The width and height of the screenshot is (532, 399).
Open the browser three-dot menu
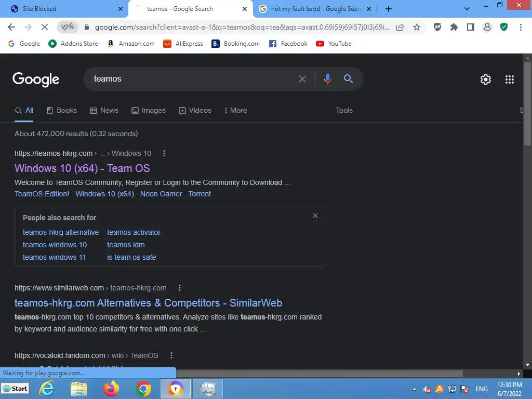click(x=521, y=27)
